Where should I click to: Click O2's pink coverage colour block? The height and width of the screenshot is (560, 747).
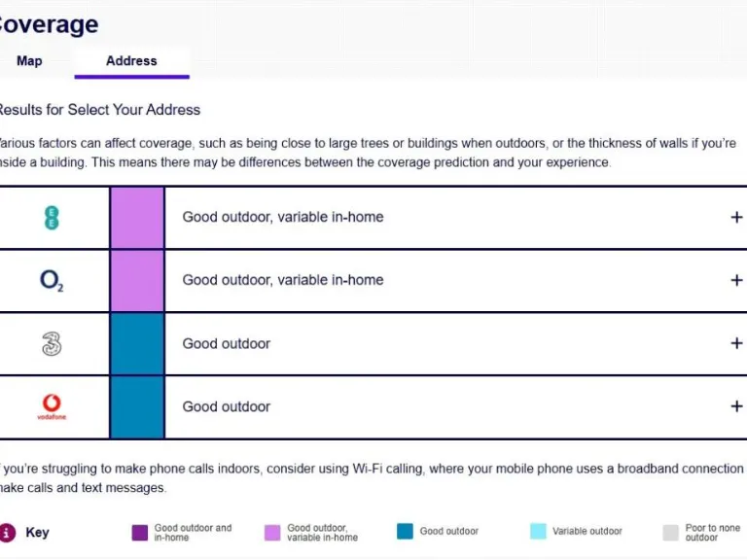pyautogui.click(x=137, y=280)
